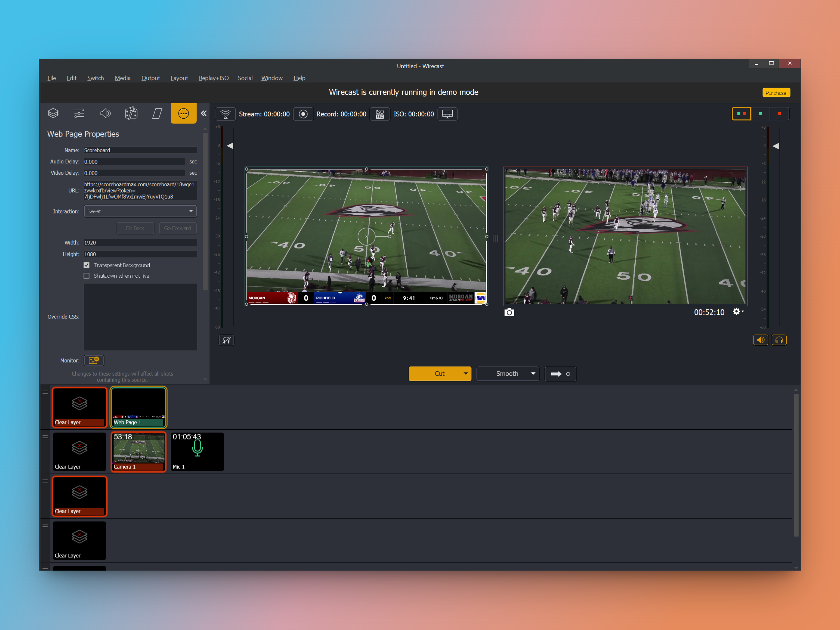Select the Clear Layer shot labeled in the bottom visible layer
Image resolution: width=840 pixels, height=630 pixels.
click(x=79, y=541)
